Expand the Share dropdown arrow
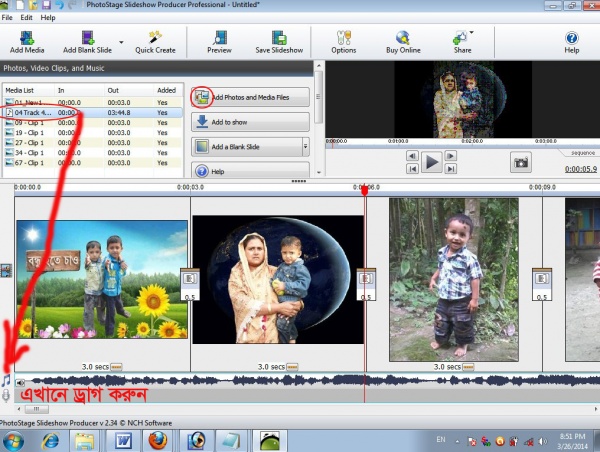This screenshot has height=452, width=600. (472, 33)
